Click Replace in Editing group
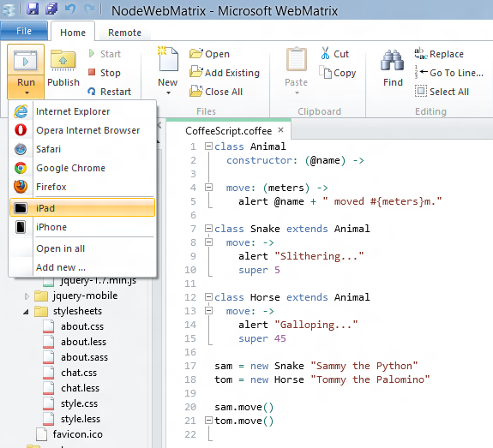Image resolution: width=493 pixels, height=448 pixels. pos(439,54)
